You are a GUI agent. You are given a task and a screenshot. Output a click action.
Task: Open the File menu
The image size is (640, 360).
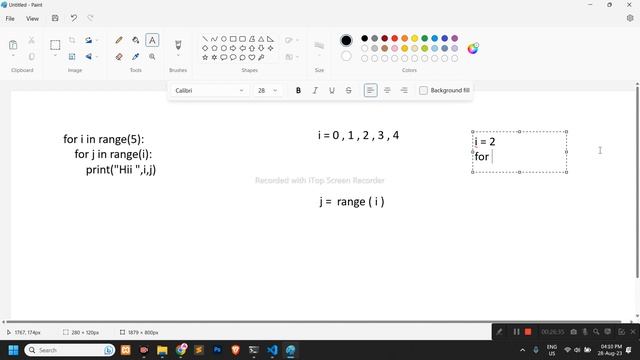point(10,18)
